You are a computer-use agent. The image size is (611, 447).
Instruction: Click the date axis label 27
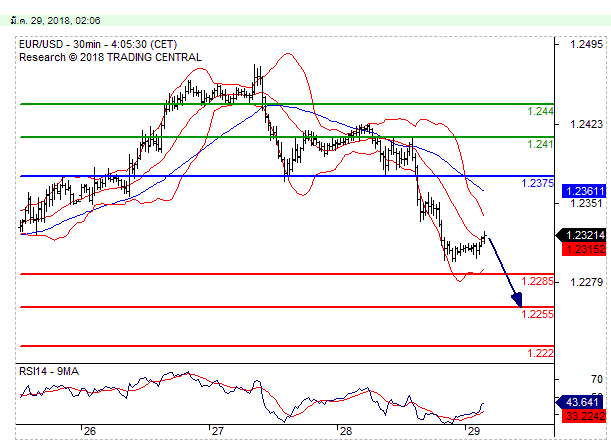tap(217, 431)
